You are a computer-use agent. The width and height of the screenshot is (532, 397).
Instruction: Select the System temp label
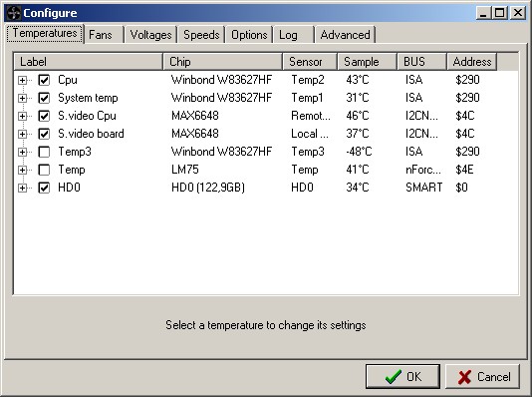point(88,98)
